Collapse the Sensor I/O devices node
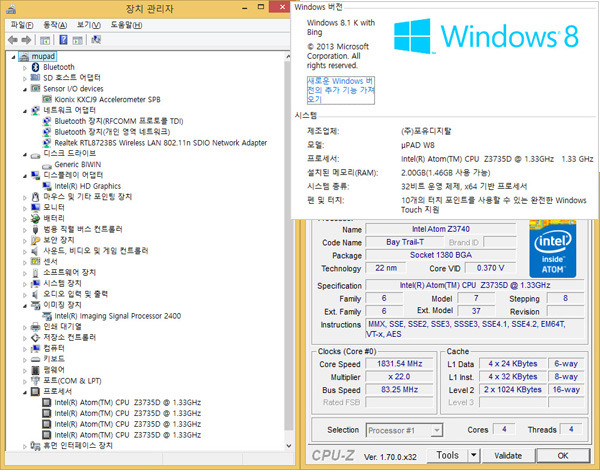 pyautogui.click(x=25, y=89)
